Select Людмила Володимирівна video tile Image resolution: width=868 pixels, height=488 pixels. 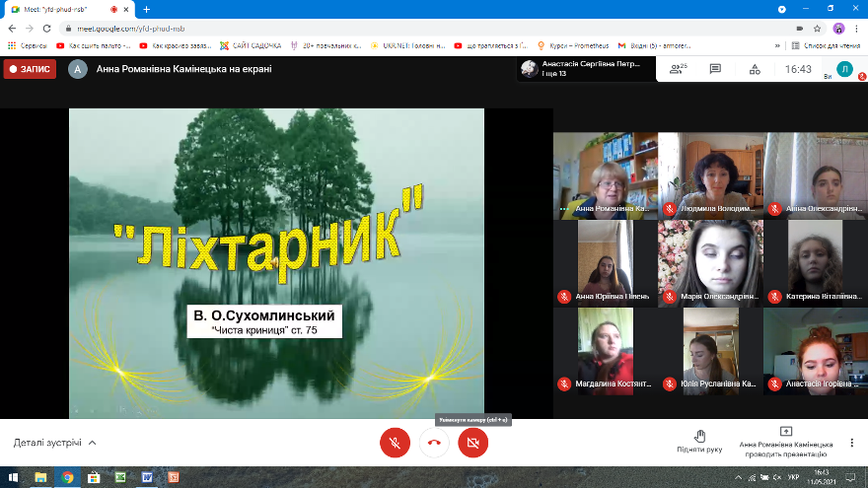coord(711,175)
